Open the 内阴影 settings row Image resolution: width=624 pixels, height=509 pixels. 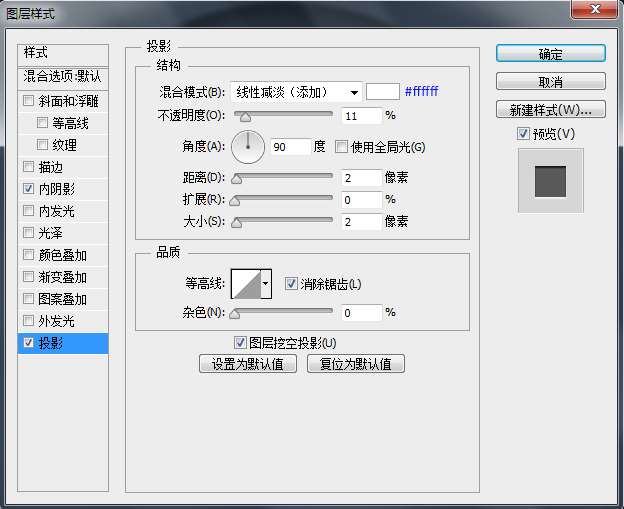coord(63,189)
